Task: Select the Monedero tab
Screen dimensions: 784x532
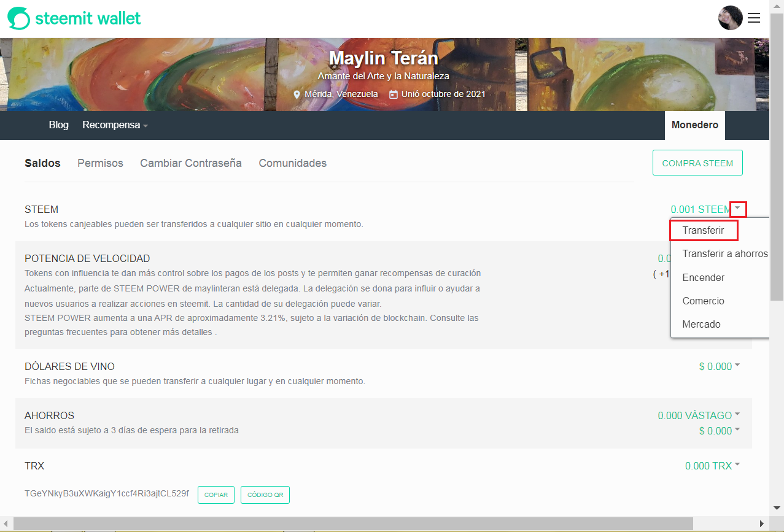Action: tap(695, 125)
